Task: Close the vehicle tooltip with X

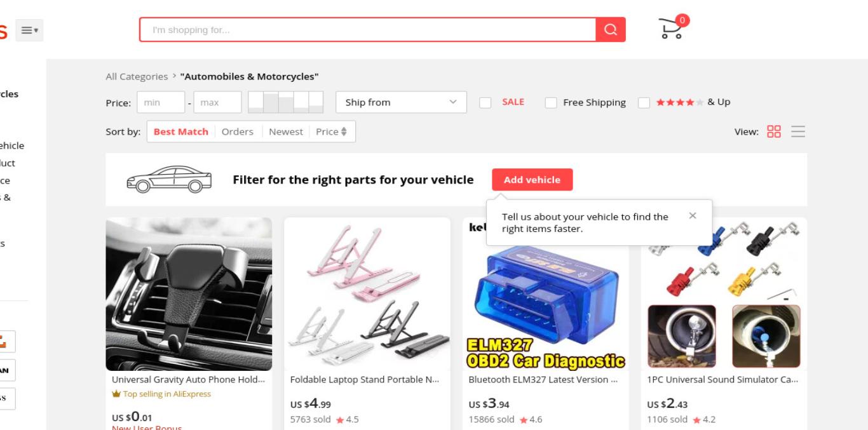Action: coord(693,216)
